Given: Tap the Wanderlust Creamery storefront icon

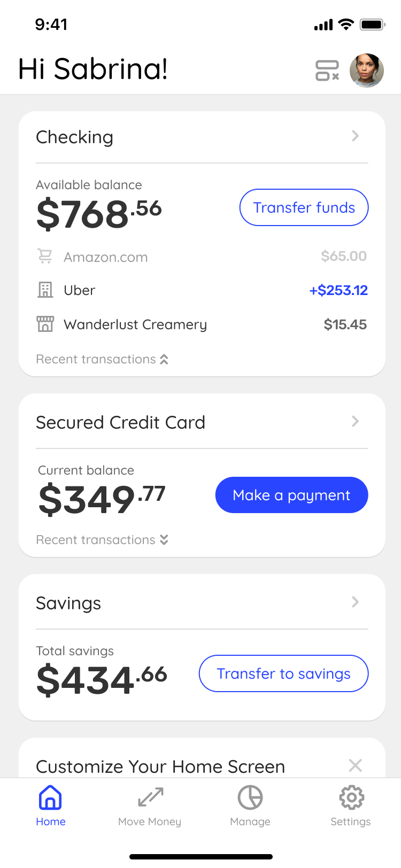Looking at the screenshot, I should pos(45,324).
